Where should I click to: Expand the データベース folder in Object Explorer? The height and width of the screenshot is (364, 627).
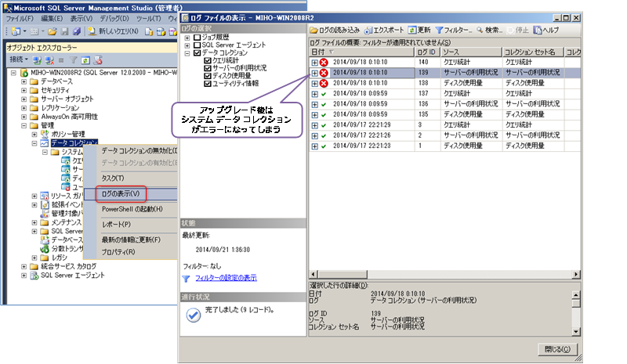(24, 81)
